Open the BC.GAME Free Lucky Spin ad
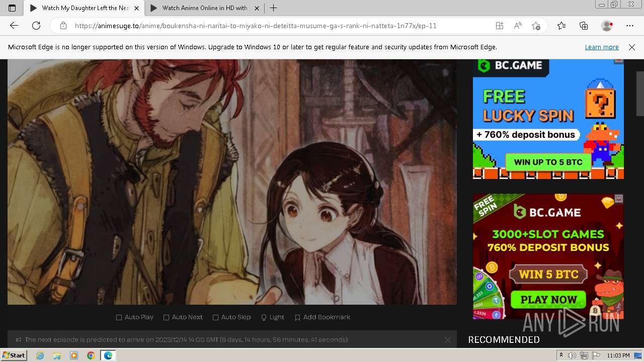 click(548, 119)
